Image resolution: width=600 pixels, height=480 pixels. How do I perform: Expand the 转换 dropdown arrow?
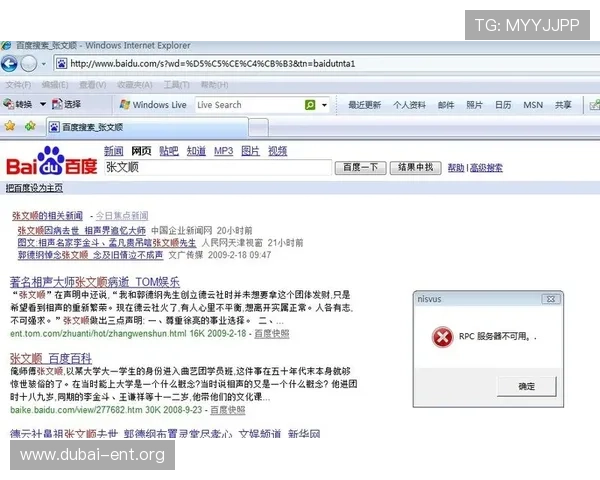43,104
